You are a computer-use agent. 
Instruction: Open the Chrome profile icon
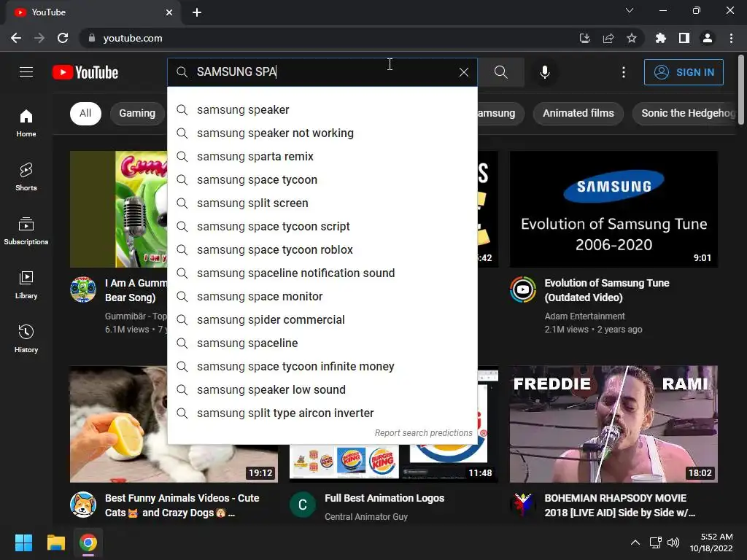pyautogui.click(x=708, y=38)
